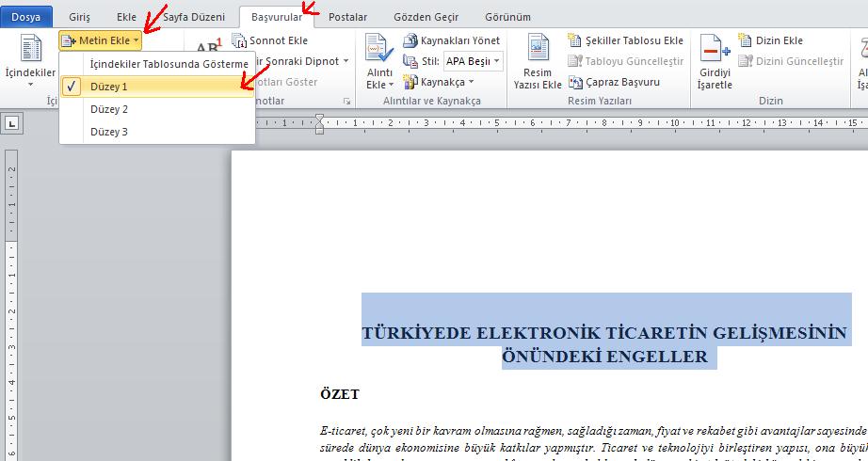Open the Postalar ribbon tab
Screen dimensions: 868x461
tap(347, 17)
